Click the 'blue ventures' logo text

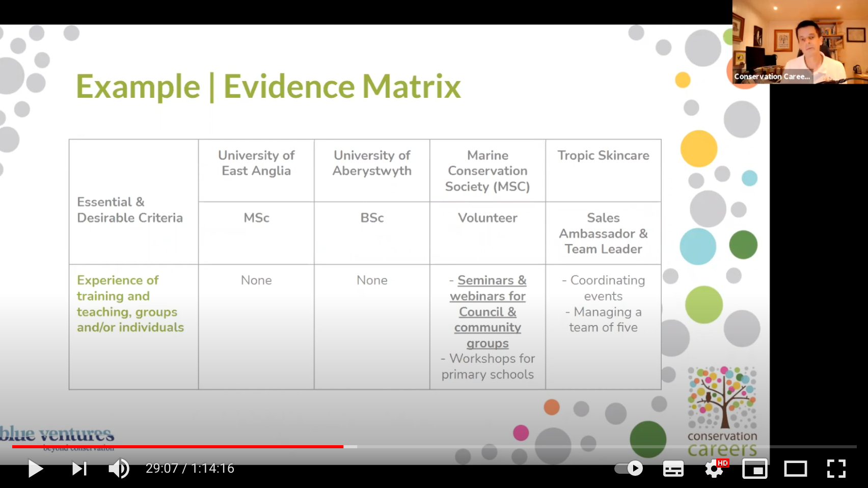coord(57,434)
